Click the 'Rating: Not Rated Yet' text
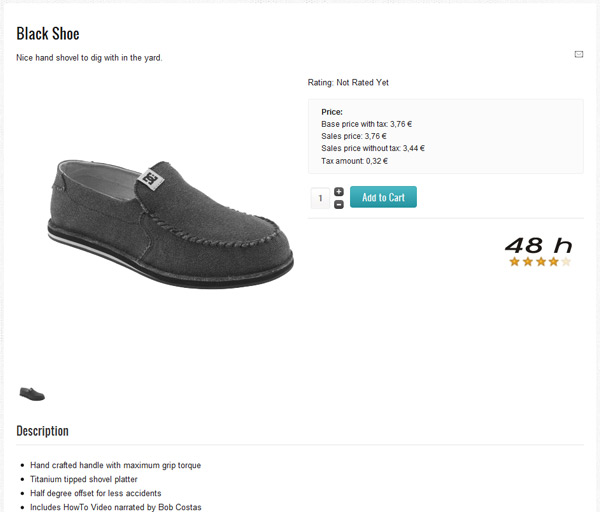This screenshot has height=512, width=600. pyautogui.click(x=348, y=83)
